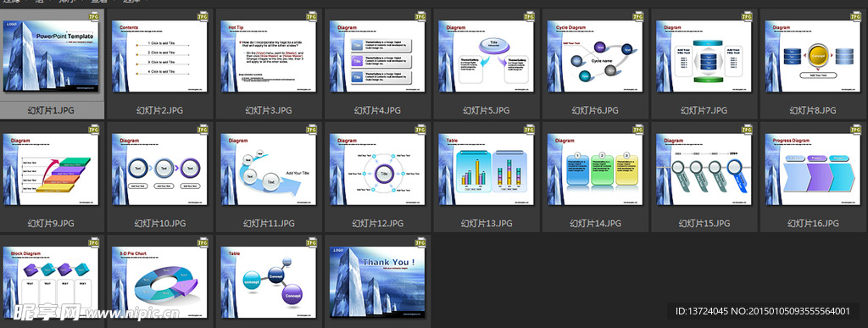Select the Contents slide thumbnail
Image resolution: width=868 pixels, height=328 pixels.
pyautogui.click(x=160, y=56)
